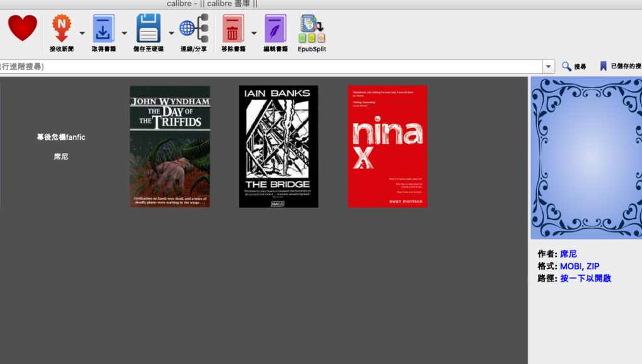Open the MOBI format link
Viewport: 642px width, 364px height.
click(571, 266)
